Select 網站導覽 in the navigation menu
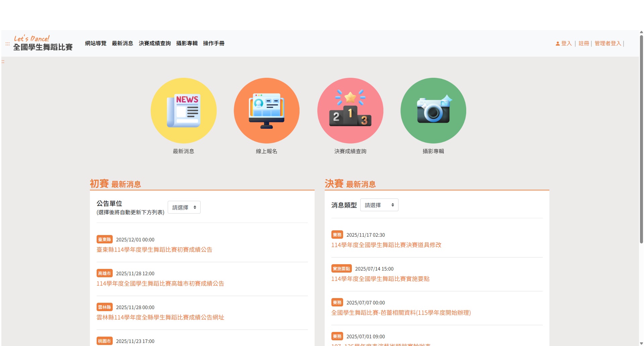 pos(95,43)
